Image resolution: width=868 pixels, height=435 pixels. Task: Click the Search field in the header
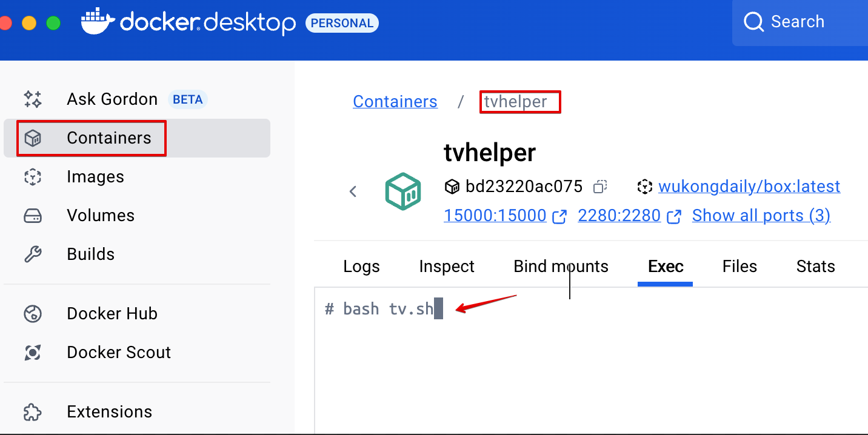pos(800,22)
